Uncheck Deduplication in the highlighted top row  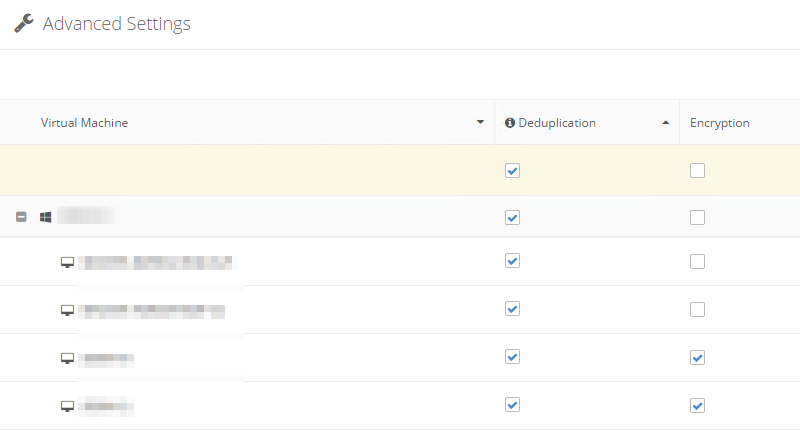coord(513,171)
